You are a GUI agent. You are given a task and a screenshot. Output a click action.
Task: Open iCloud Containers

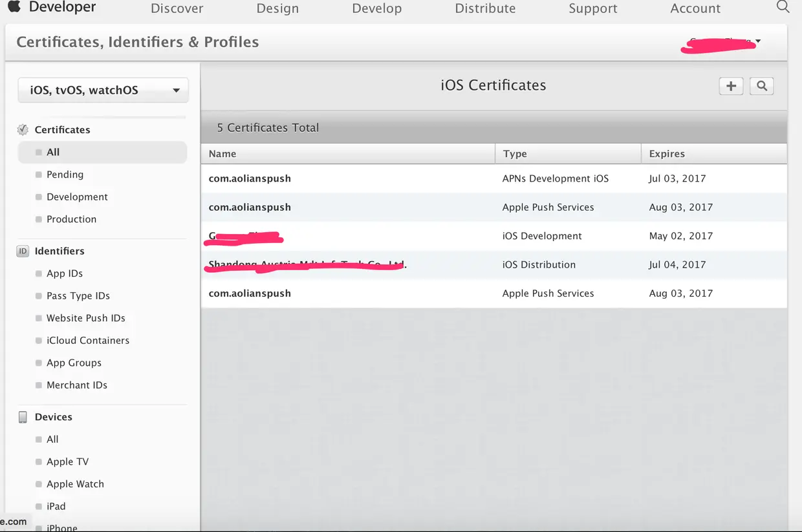[88, 340]
